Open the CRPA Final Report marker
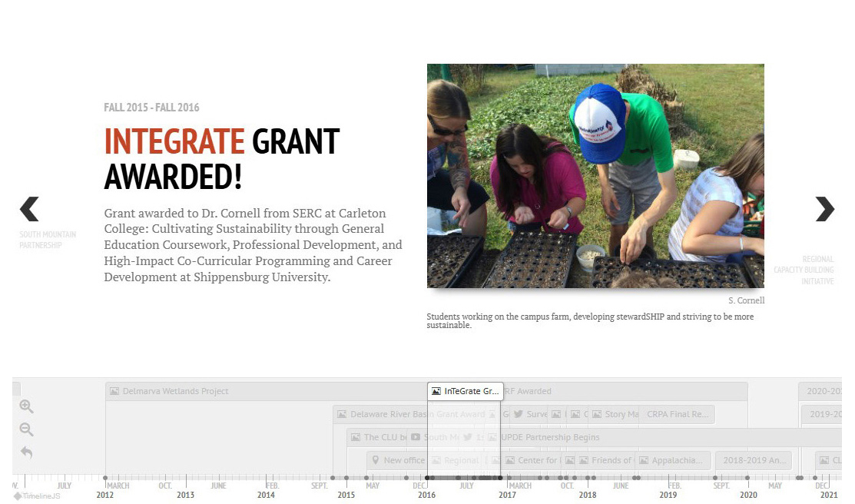This screenshot has width=855, height=504. [x=677, y=414]
